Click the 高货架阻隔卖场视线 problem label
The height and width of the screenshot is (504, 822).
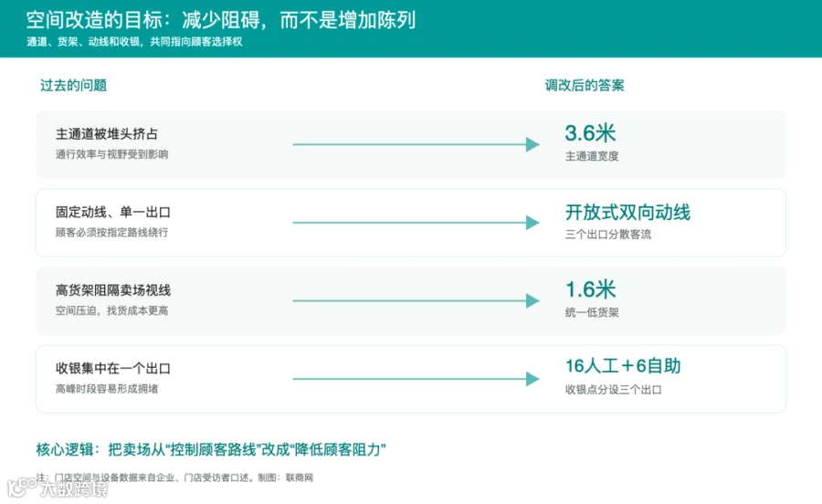click(x=113, y=290)
